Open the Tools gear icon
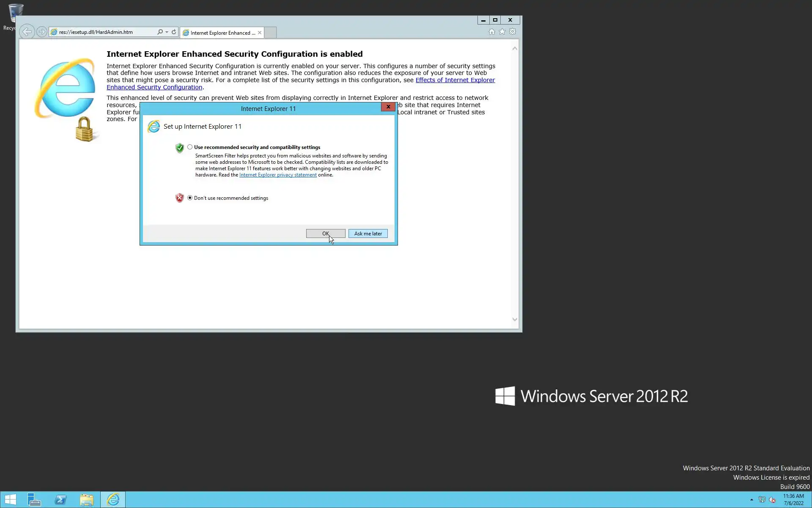The image size is (812, 508). tap(513, 32)
